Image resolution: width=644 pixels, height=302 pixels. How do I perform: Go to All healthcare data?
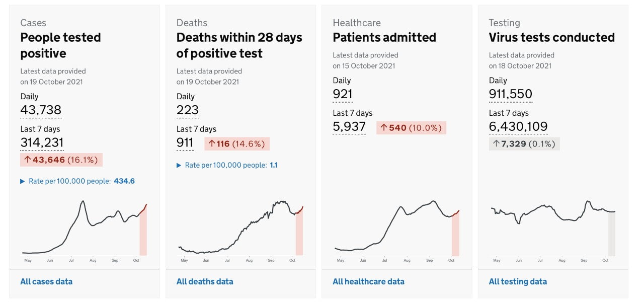tap(368, 281)
